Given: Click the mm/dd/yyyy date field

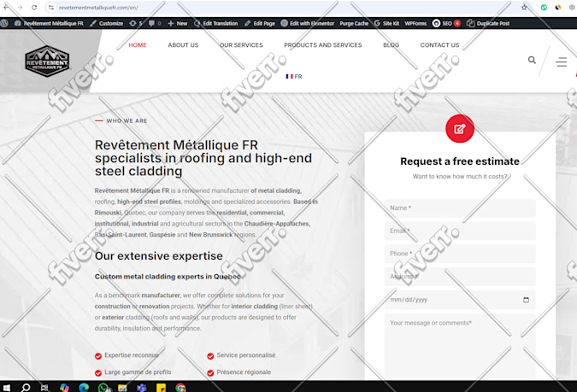Looking at the screenshot, I should (x=460, y=300).
